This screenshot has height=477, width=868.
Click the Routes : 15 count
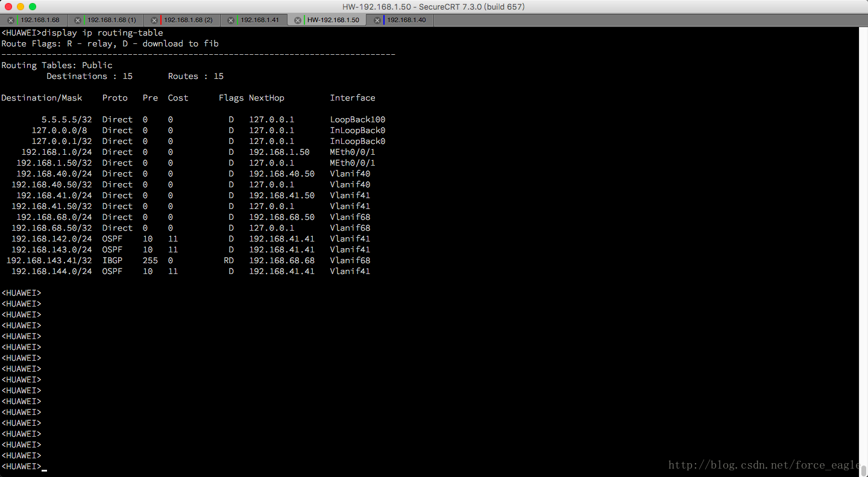pos(196,76)
